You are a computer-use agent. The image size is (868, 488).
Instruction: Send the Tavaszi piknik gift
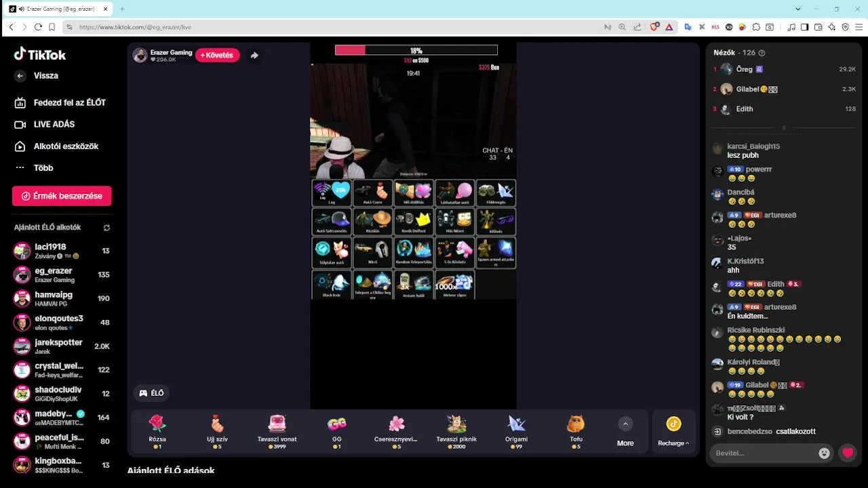(456, 432)
